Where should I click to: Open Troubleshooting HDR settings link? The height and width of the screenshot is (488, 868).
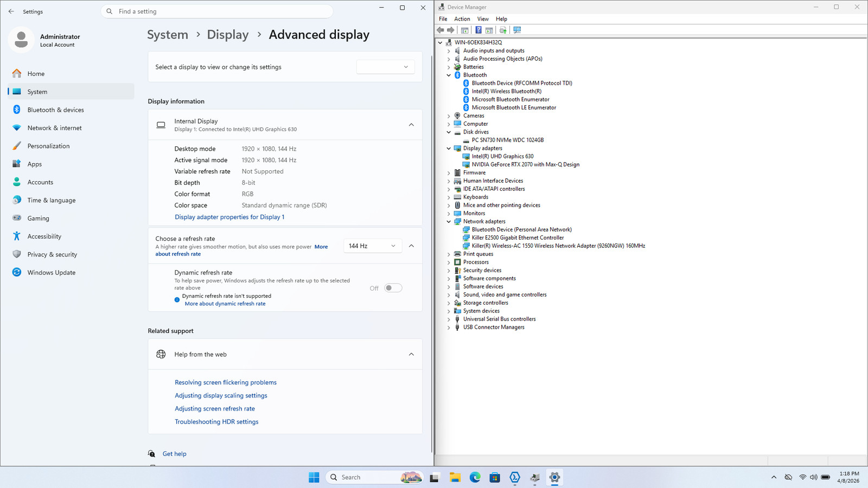(x=216, y=422)
